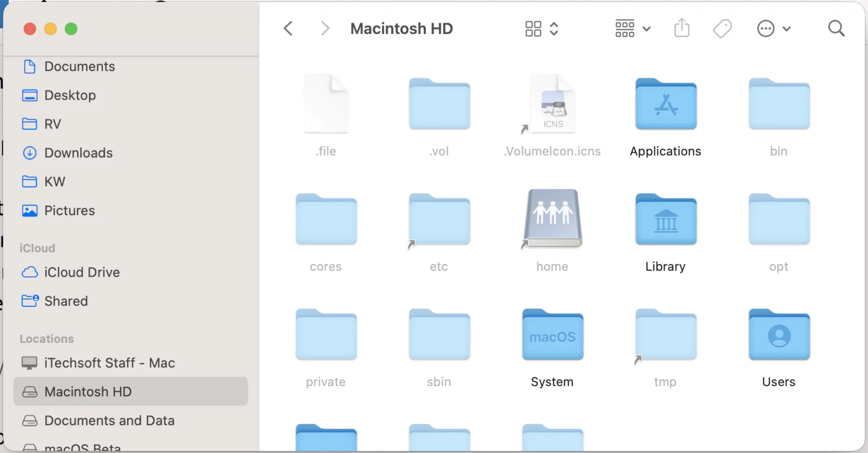Click the private folder name label
This screenshot has width=868, height=453.
pyautogui.click(x=325, y=382)
